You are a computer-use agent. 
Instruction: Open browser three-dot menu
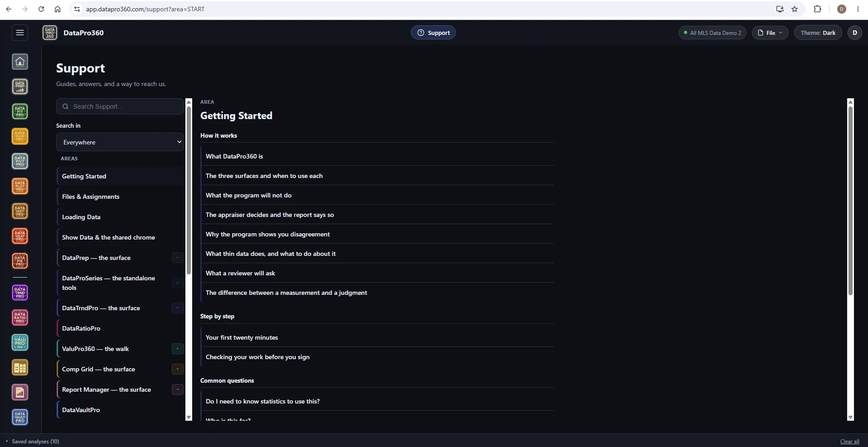(858, 9)
